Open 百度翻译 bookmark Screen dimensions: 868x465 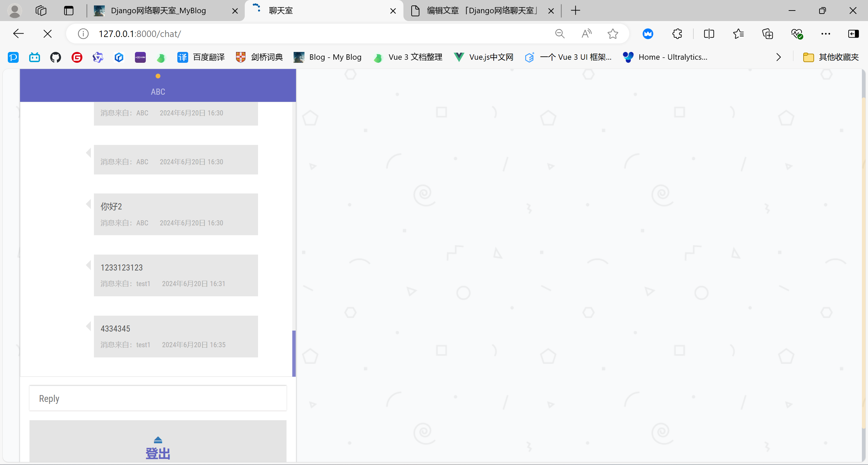pos(201,57)
